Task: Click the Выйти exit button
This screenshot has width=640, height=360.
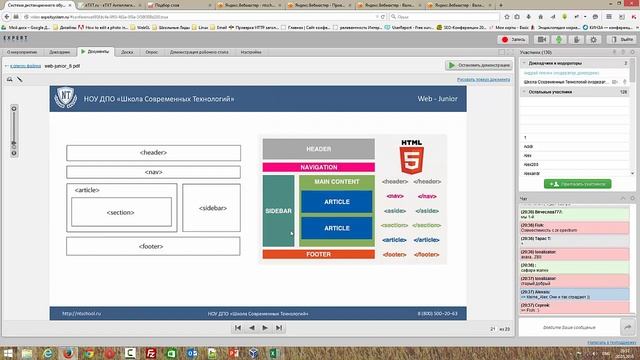Action: click(622, 40)
